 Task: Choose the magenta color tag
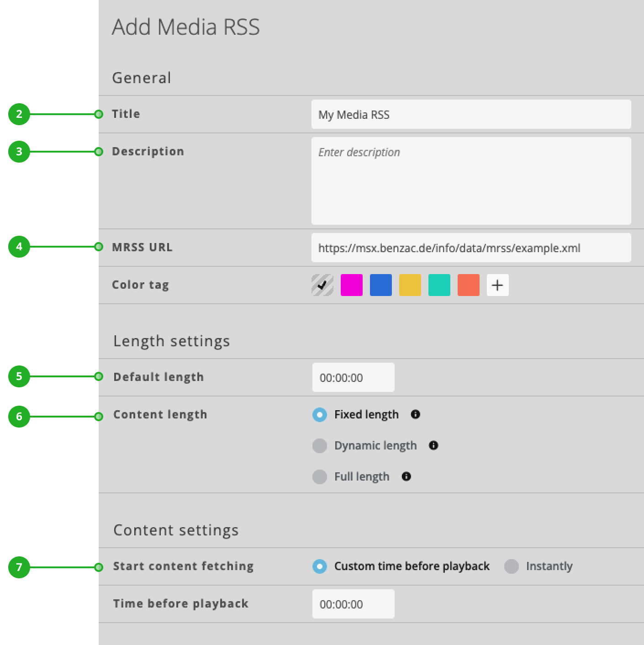click(351, 285)
